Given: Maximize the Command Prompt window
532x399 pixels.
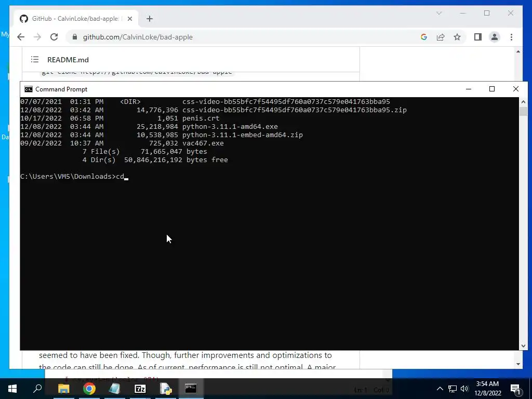Looking at the screenshot, I should 492,89.
